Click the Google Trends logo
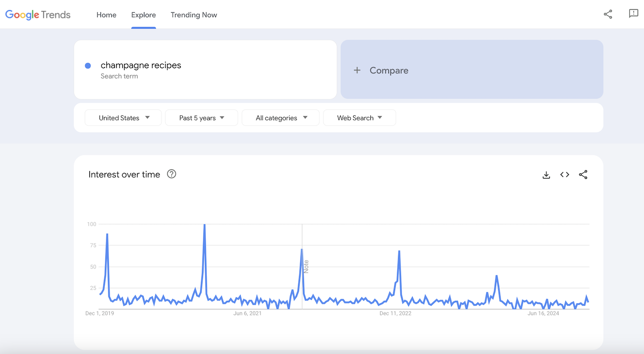This screenshot has height=354, width=644. click(x=38, y=15)
